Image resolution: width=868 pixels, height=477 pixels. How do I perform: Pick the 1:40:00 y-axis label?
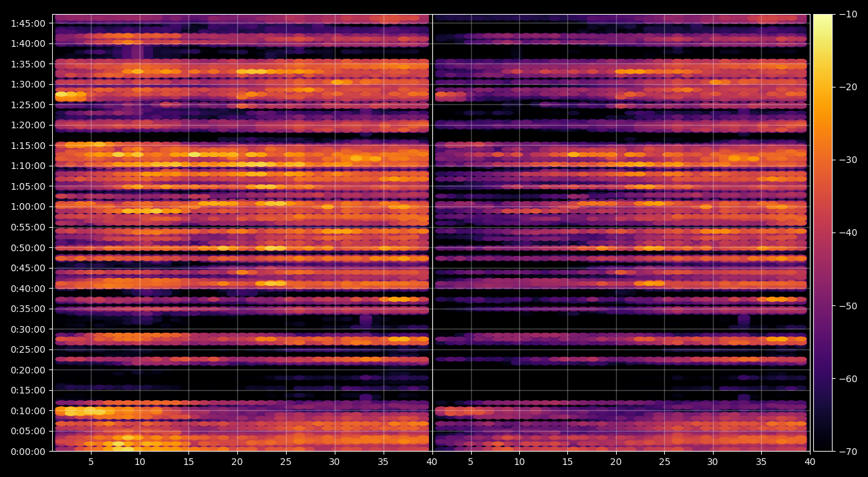coord(28,43)
